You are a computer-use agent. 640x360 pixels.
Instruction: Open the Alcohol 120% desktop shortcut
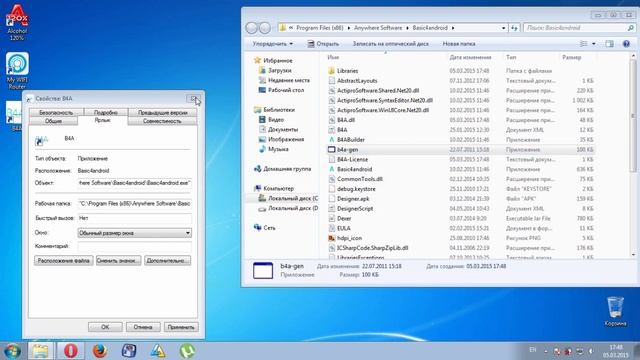tap(17, 22)
